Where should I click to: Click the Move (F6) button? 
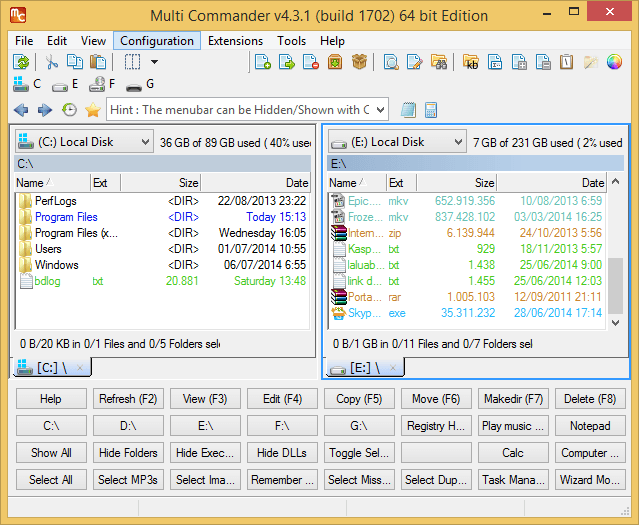click(x=436, y=399)
